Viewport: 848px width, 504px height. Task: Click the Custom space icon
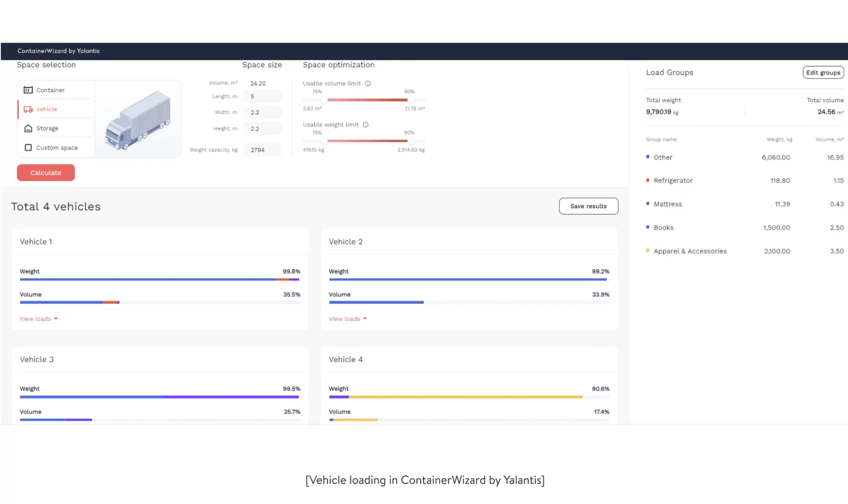pos(28,147)
